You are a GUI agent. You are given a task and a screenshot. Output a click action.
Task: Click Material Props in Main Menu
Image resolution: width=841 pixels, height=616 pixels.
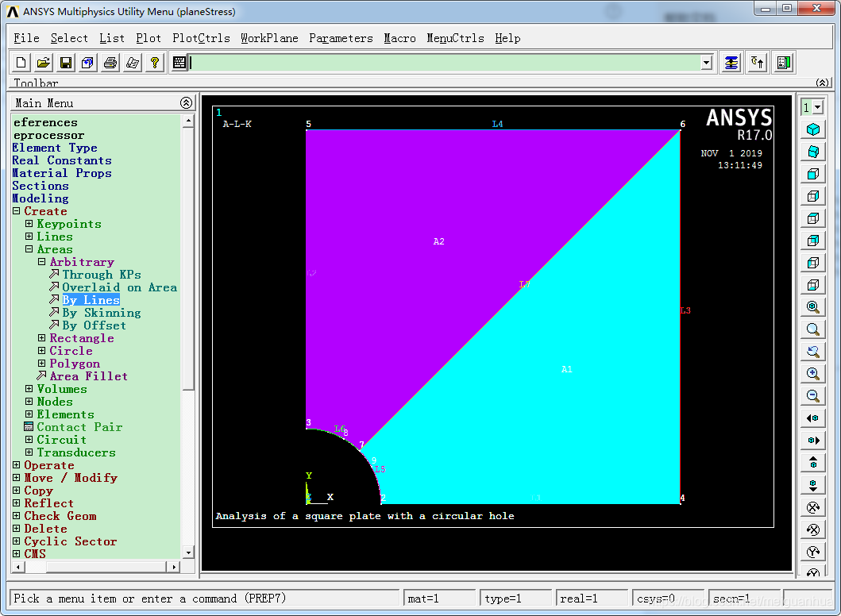tap(62, 173)
